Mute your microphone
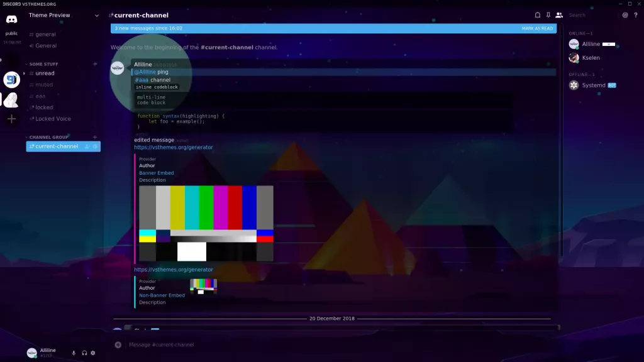This screenshot has height=362, width=644. click(74, 353)
